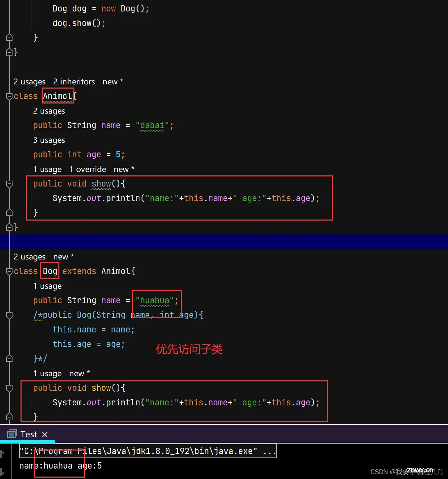Click fold end marker of the comment block '}*/'
448x479 pixels.
[9, 358]
